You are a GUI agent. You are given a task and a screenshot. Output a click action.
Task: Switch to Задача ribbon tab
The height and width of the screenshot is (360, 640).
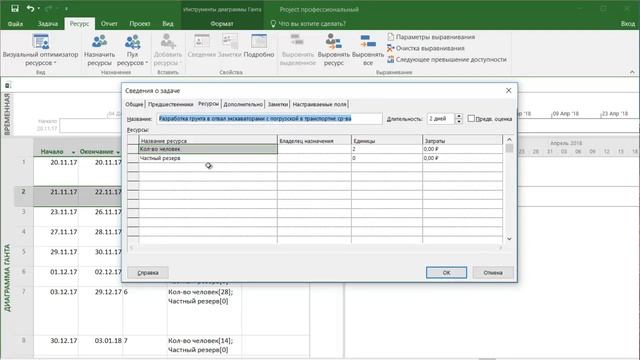(48, 24)
